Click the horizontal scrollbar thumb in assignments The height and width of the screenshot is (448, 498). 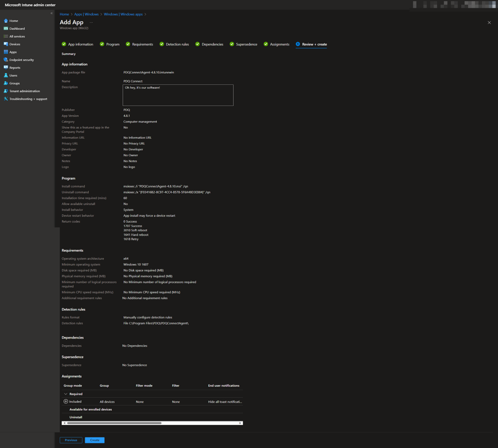(114, 423)
